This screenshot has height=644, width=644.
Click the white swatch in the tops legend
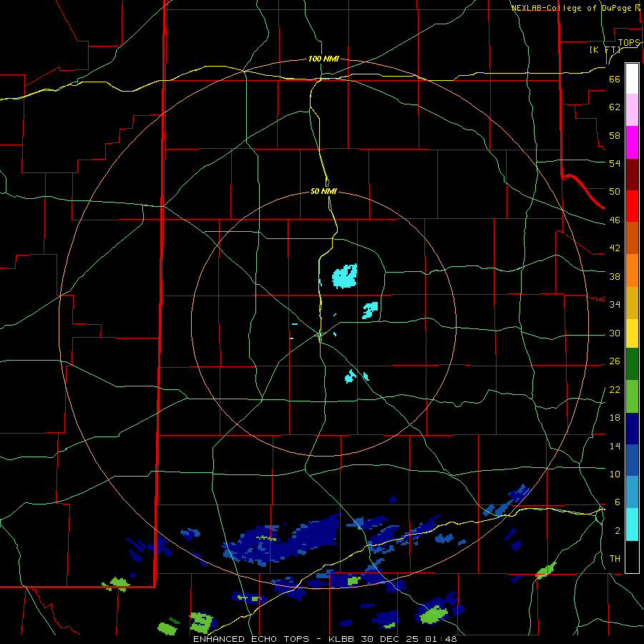tap(632, 79)
